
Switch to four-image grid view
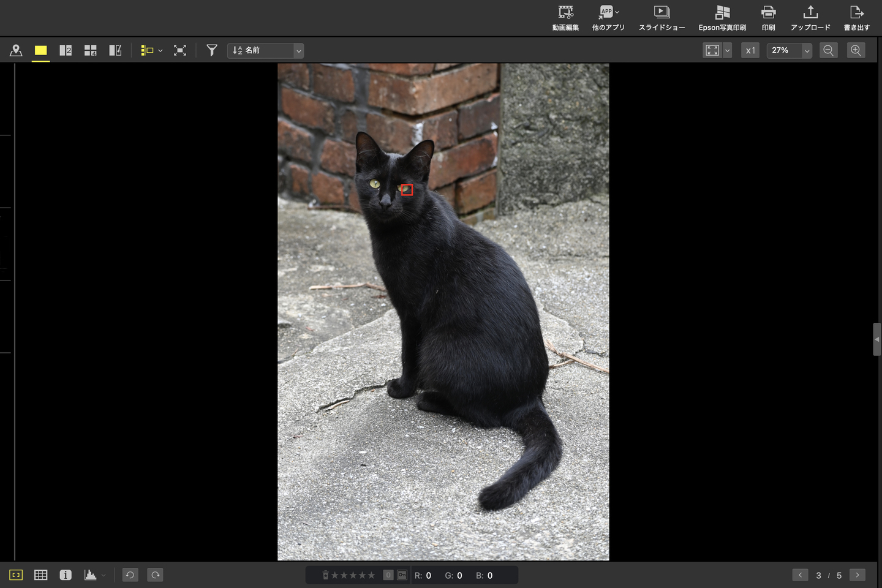tap(90, 51)
